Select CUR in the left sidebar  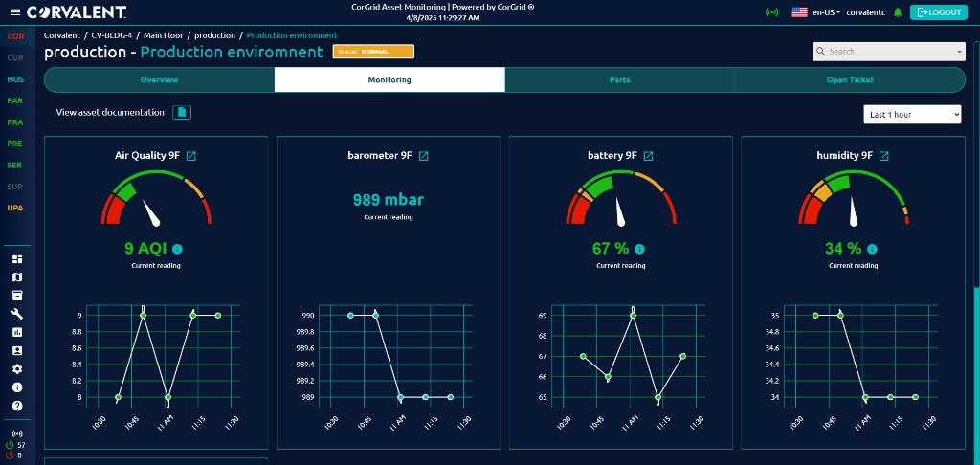coord(15,58)
